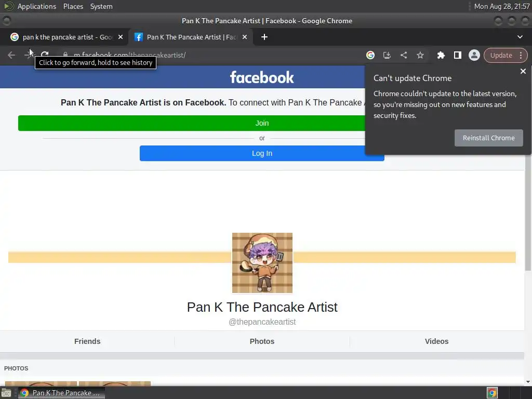532x399 pixels.
Task: Expand the tab search dropdown arrow
Action: tap(520, 37)
